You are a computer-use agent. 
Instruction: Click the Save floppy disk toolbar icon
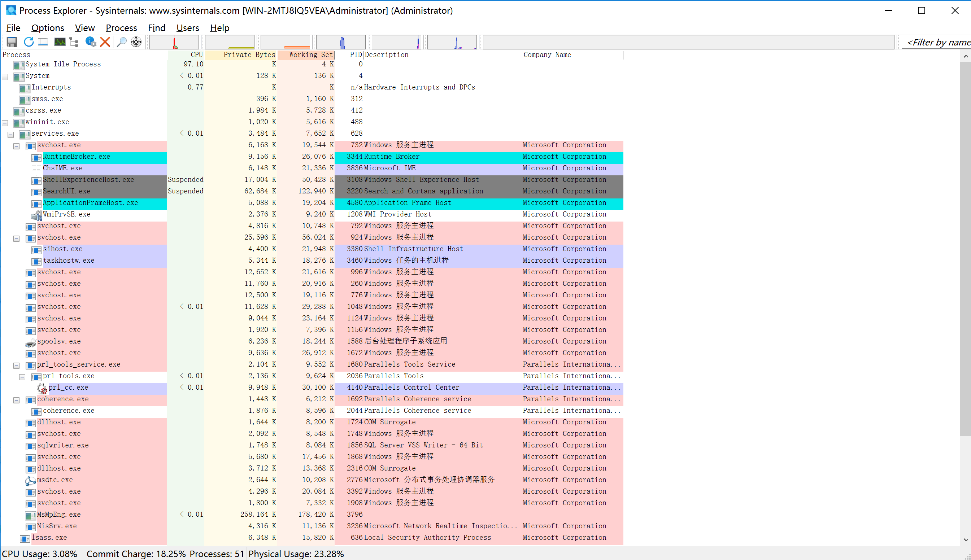coord(12,42)
